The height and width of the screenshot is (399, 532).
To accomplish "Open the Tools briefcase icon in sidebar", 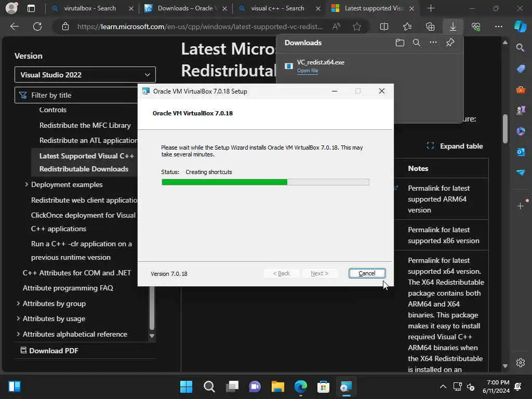I will point(521,89).
